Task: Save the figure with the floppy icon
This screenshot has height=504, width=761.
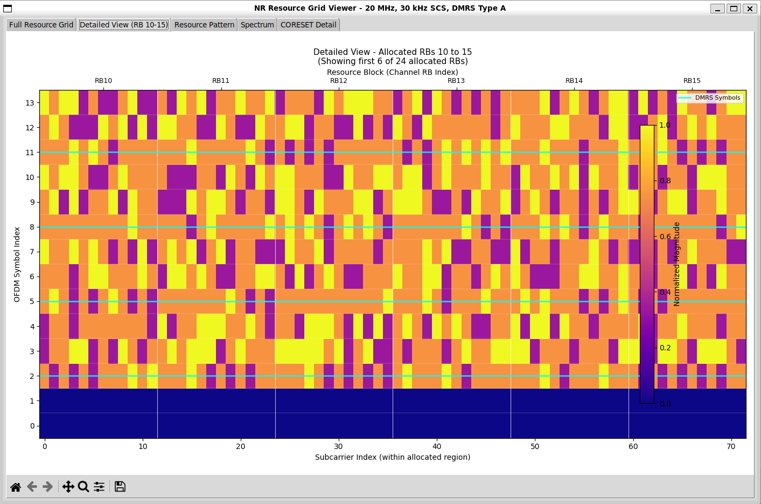Action: click(120, 486)
